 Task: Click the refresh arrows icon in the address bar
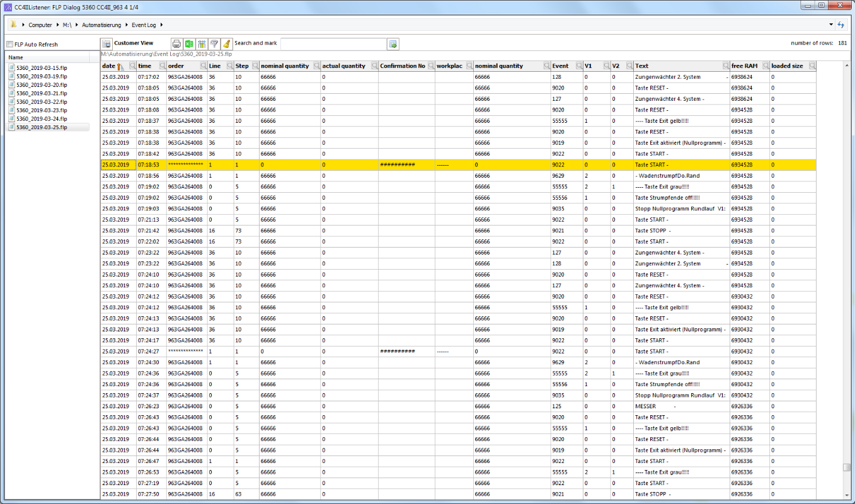(841, 25)
